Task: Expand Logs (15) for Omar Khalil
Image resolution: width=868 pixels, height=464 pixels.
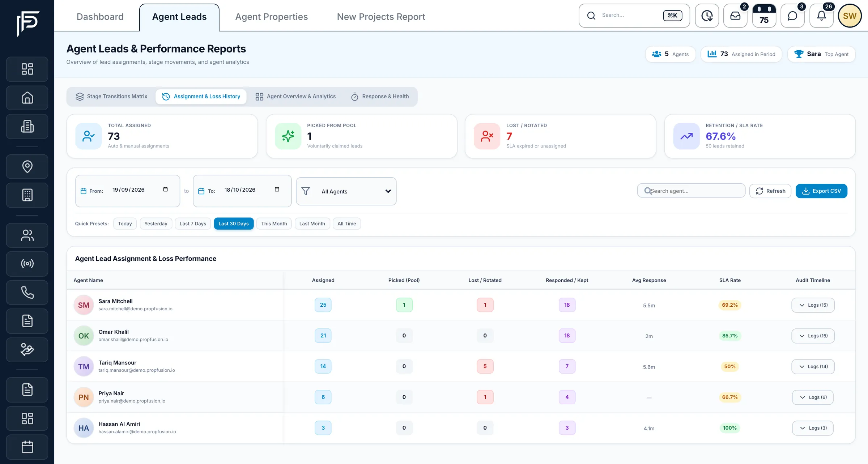Action: (813, 336)
